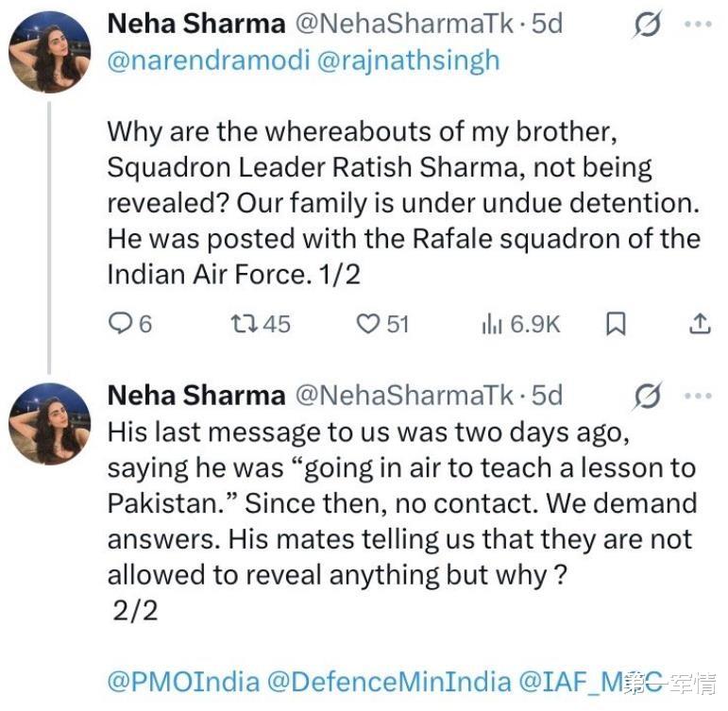Image resolution: width=728 pixels, height=711 pixels.
Task: Open Neha Sharma avatar on first tweet
Action: pos(49,51)
